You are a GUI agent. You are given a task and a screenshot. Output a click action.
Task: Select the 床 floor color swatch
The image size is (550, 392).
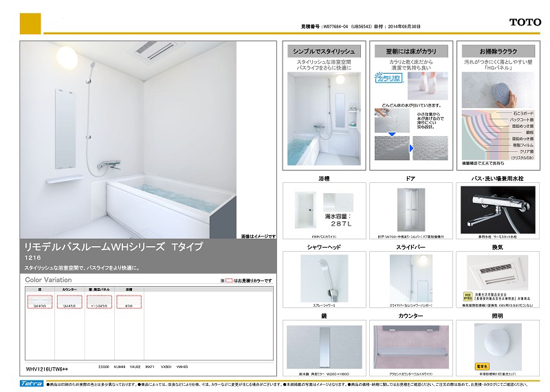[x=40, y=302]
